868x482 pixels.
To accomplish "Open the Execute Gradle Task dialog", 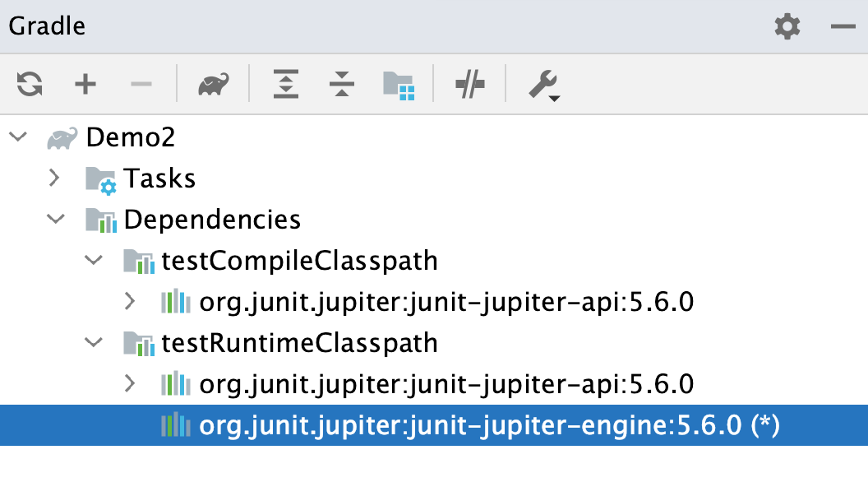I will click(x=213, y=84).
